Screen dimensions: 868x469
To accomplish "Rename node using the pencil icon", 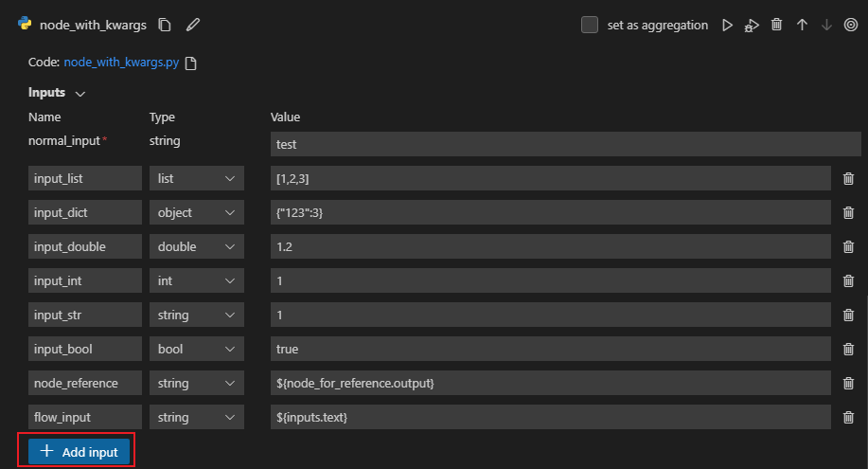I will pos(193,26).
